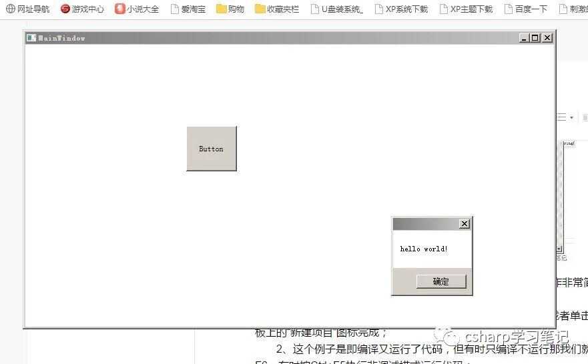Open the 收藏夹栏 bookmark folder
The image size is (588, 364).
point(277,9)
